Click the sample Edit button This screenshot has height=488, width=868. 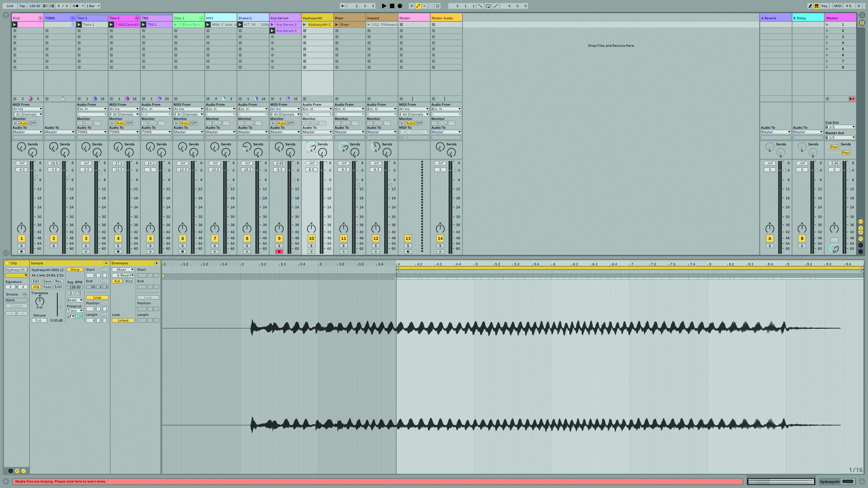click(36, 281)
